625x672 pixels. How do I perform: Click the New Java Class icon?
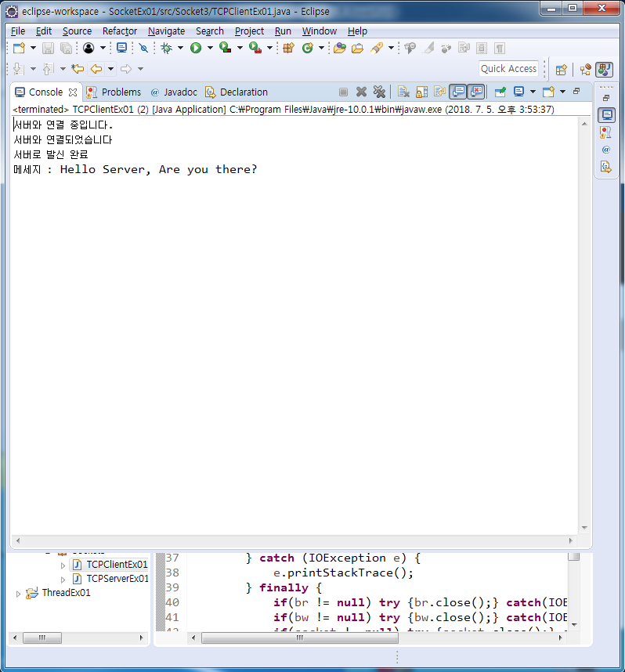307,48
